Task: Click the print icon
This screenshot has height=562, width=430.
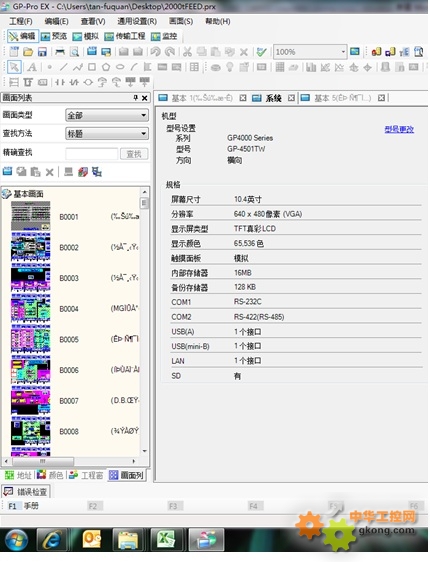Action: pyautogui.click(x=60, y=52)
